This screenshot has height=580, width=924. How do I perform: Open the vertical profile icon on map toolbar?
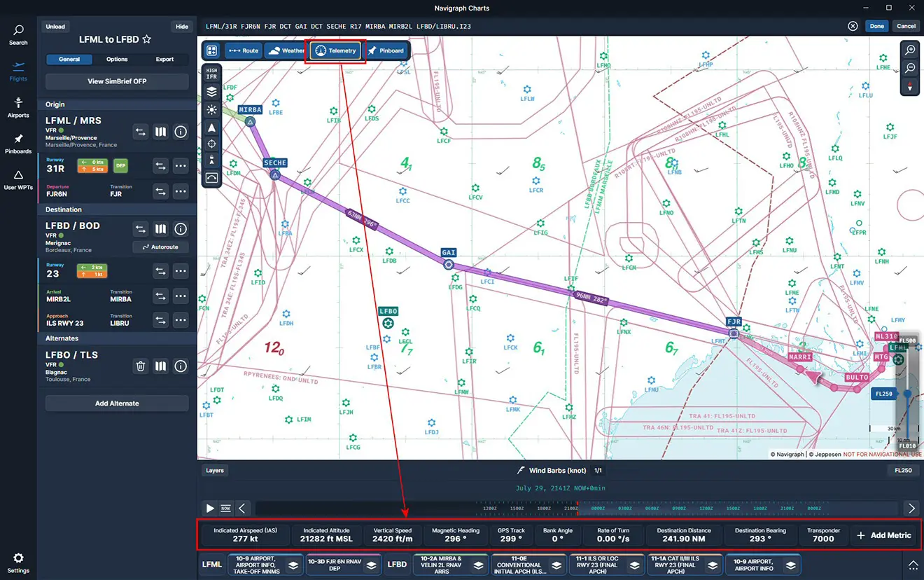pyautogui.click(x=211, y=178)
